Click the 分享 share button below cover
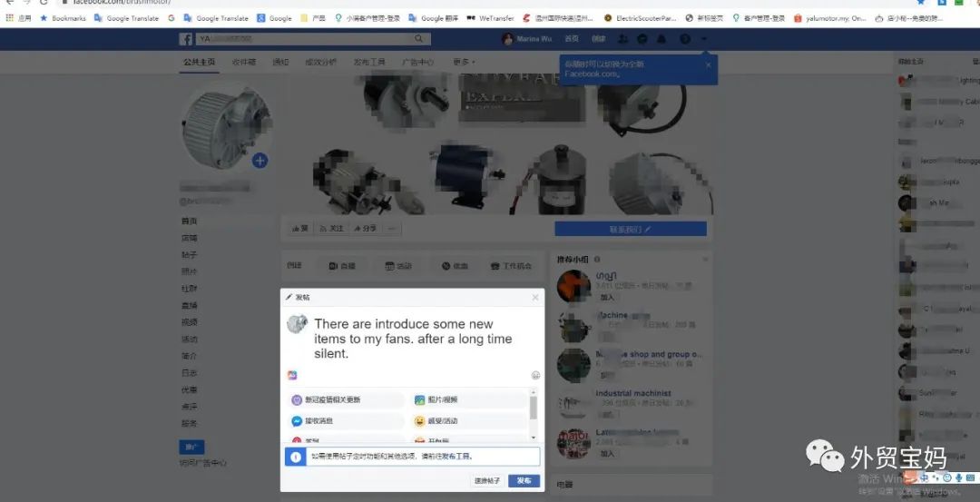The height and width of the screenshot is (502, 980). 365,229
